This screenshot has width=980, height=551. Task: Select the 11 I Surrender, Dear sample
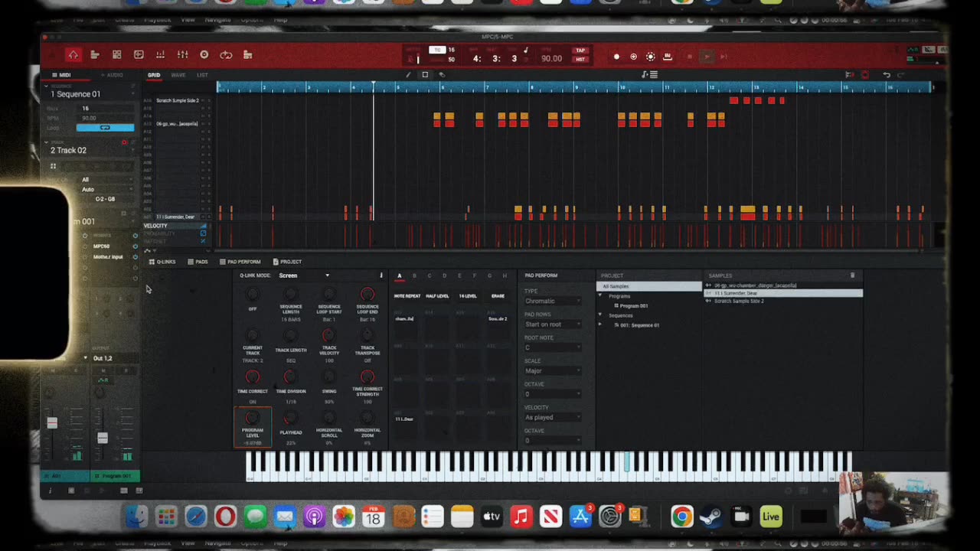point(783,293)
